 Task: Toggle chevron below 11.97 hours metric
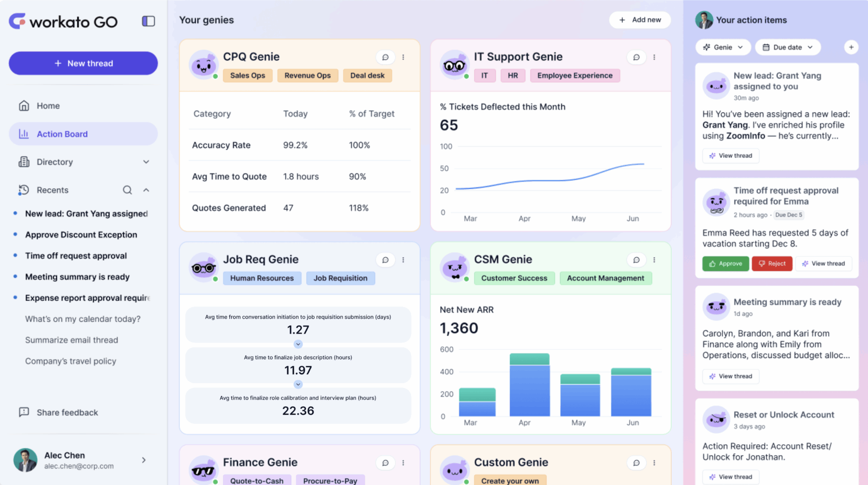(x=298, y=384)
